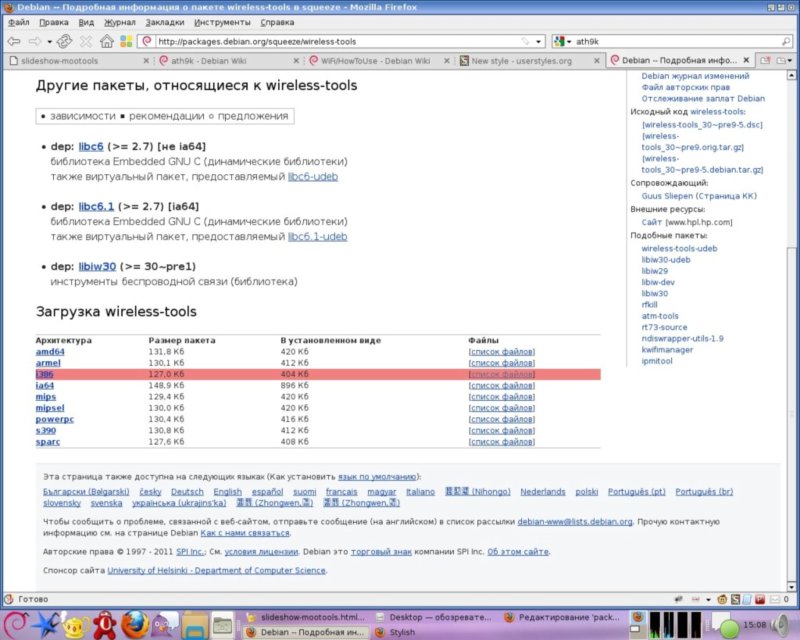
Task: Launch Opera from the panel
Action: click(x=105, y=625)
